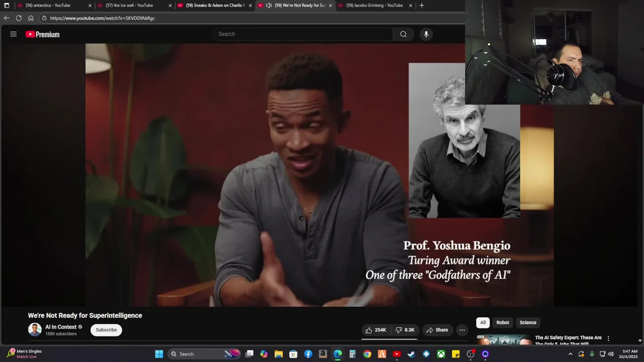The width and height of the screenshot is (644, 362).
Task: Open Google Chrome from taskbar
Action: [x=367, y=354]
